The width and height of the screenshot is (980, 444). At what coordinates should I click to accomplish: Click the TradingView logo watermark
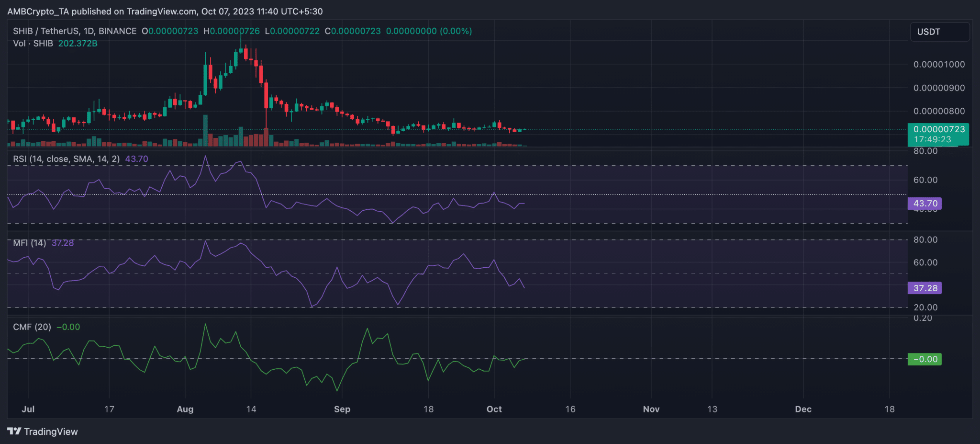pos(43,432)
